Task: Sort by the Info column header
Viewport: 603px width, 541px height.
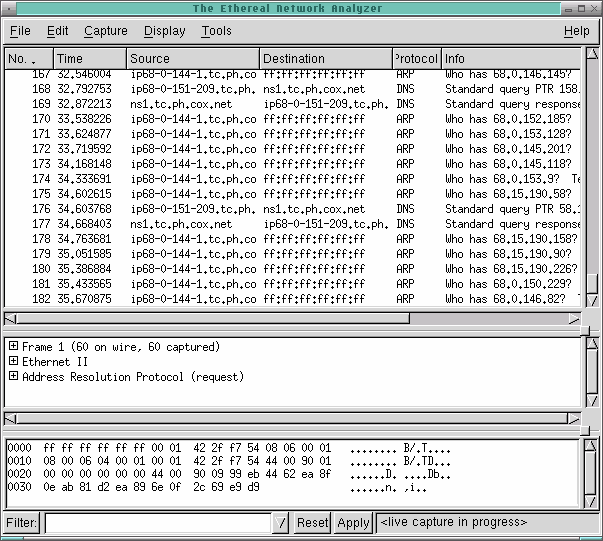Action: coord(511,59)
